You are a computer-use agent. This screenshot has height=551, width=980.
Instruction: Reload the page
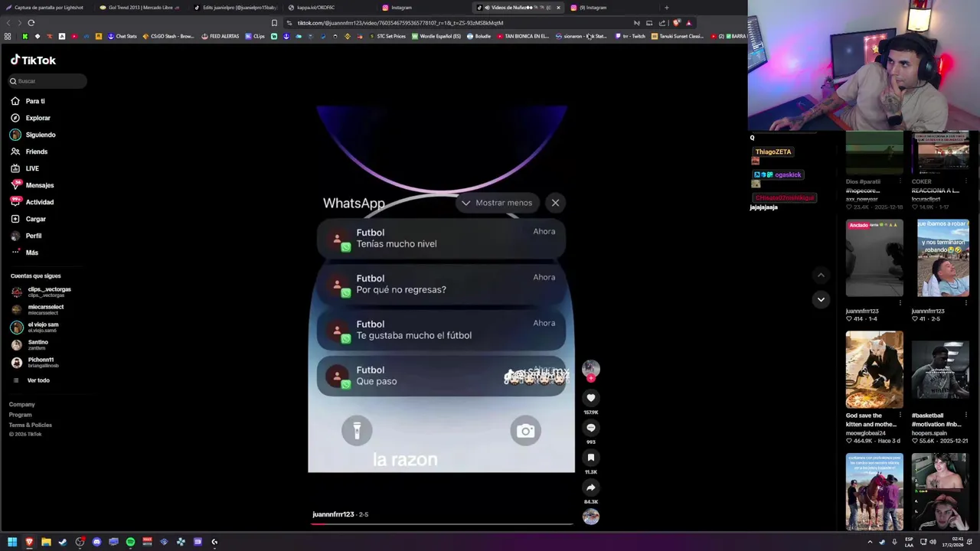(31, 23)
